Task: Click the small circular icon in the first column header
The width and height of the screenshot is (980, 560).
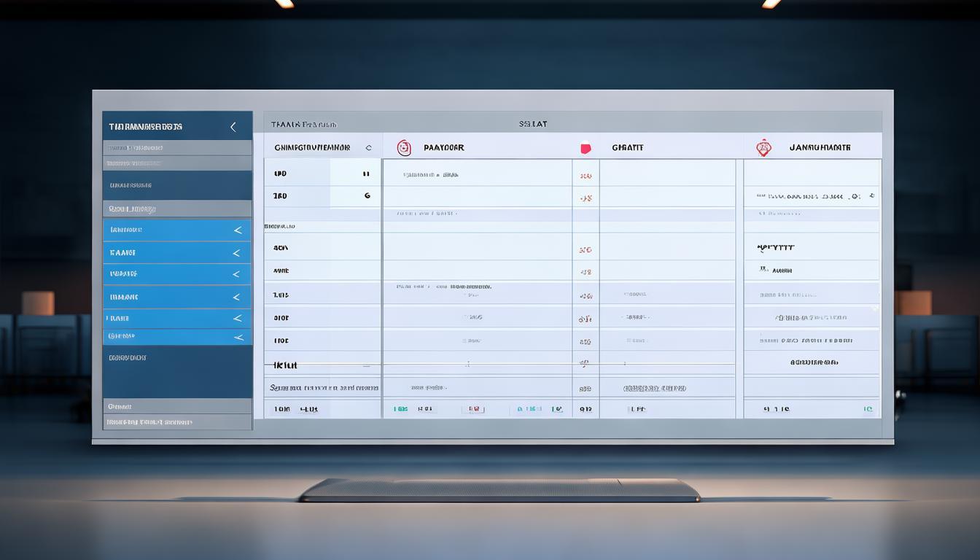Action: click(x=368, y=148)
